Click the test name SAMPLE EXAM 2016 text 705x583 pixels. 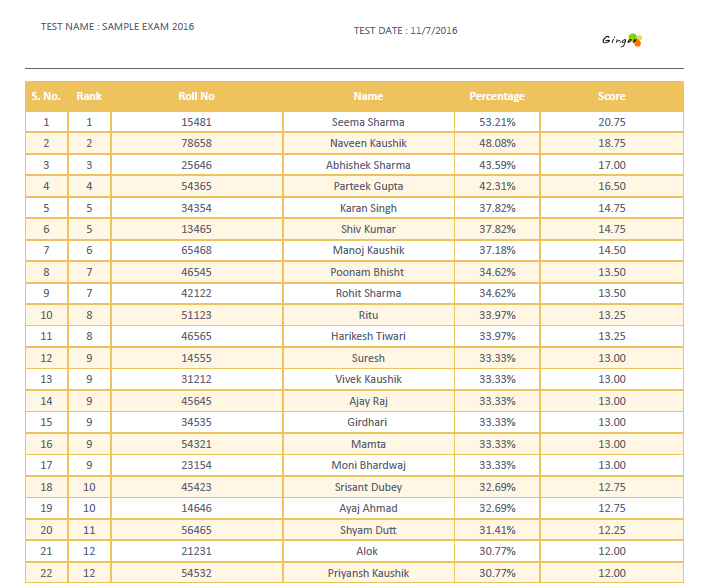(x=117, y=27)
